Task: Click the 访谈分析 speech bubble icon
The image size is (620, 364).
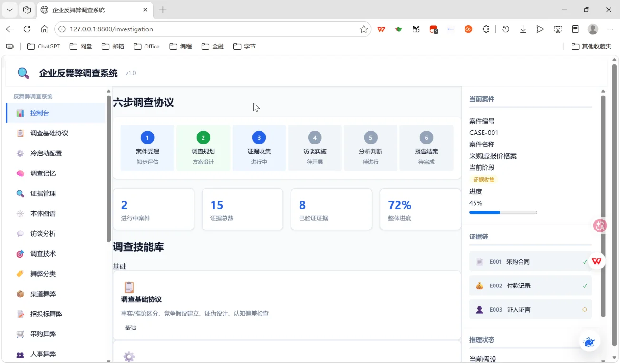Action: pos(20,234)
